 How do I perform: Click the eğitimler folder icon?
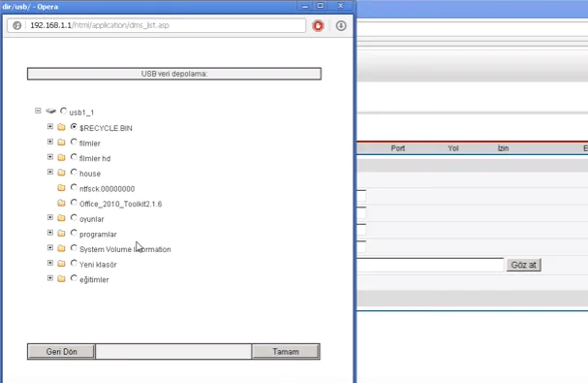(61, 278)
